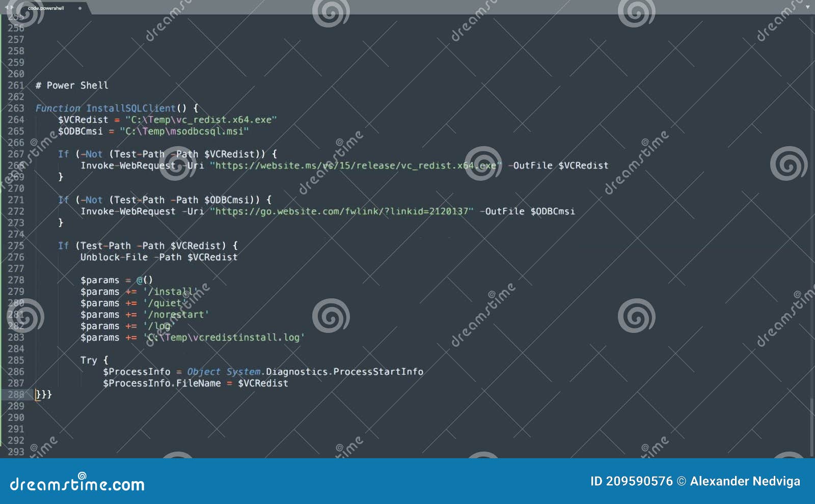Click line number 261 next to Power Shell comment
The height and width of the screenshot is (504, 815).
15,85
